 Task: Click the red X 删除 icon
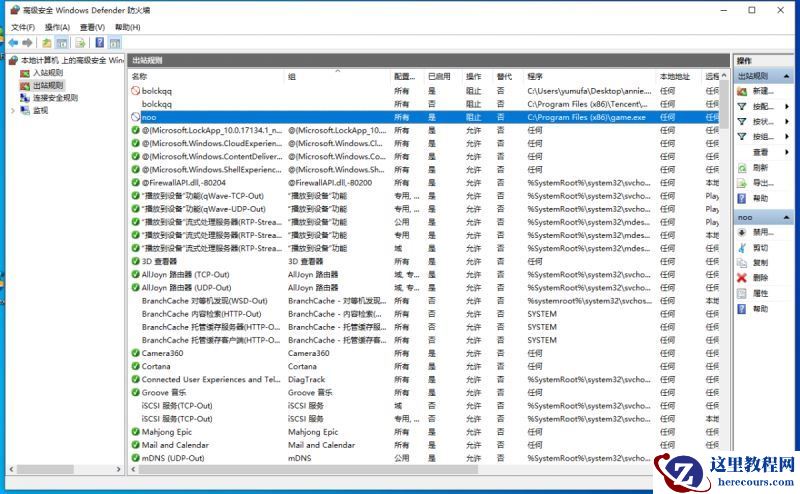(742, 278)
